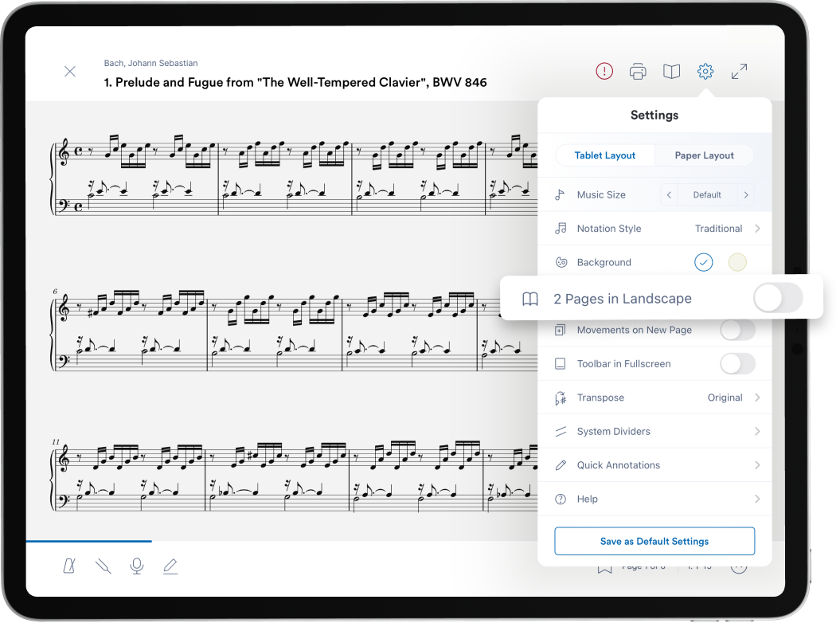Increase music size with the right arrow
Image resolution: width=840 pixels, height=623 pixels.
[x=746, y=194]
